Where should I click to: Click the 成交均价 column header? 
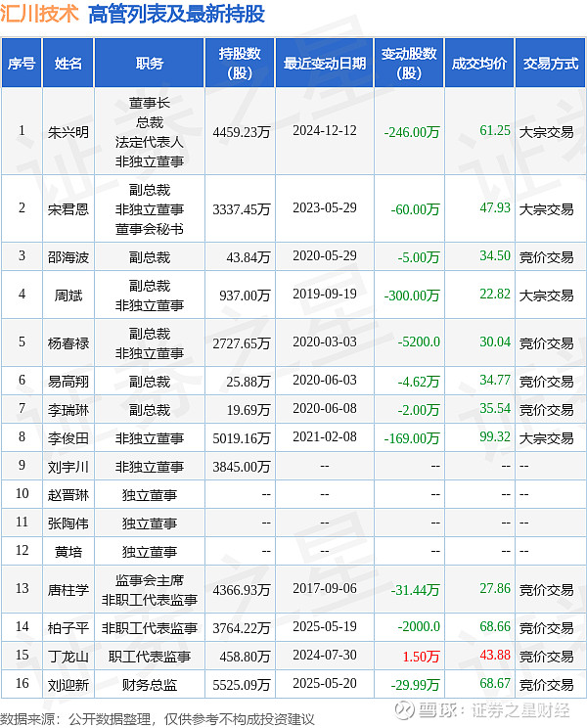[479, 64]
